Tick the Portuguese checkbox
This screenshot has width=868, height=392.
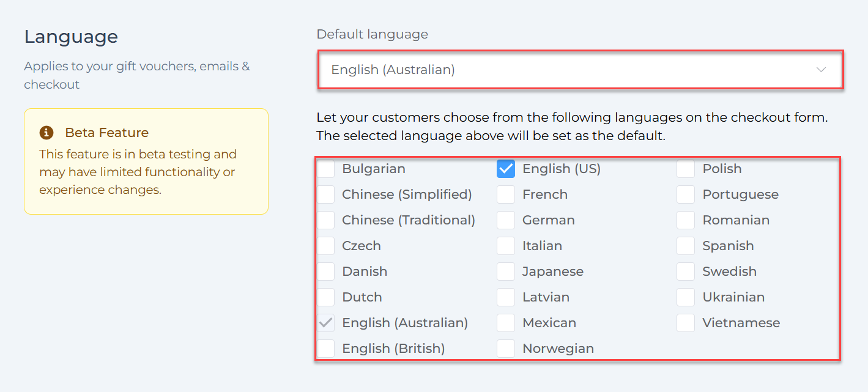click(x=686, y=194)
